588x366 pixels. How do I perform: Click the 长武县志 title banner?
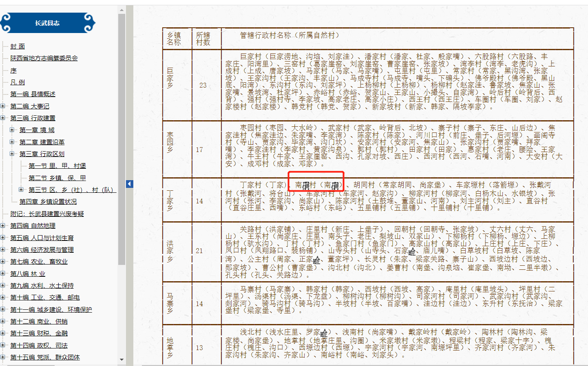tap(47, 23)
